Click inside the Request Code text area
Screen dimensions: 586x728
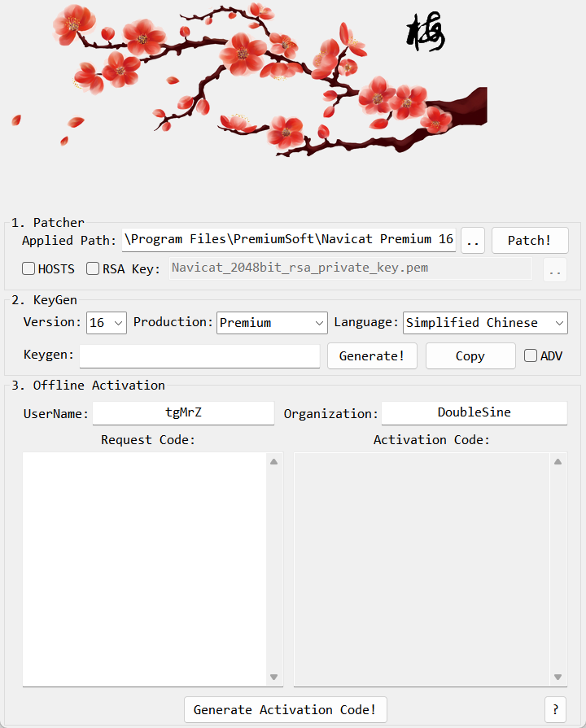(x=145, y=569)
